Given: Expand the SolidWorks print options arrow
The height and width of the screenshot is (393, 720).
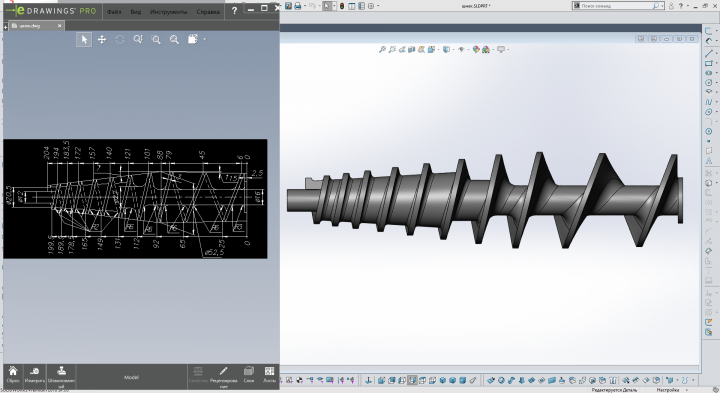Looking at the screenshot, I should [x=304, y=6].
